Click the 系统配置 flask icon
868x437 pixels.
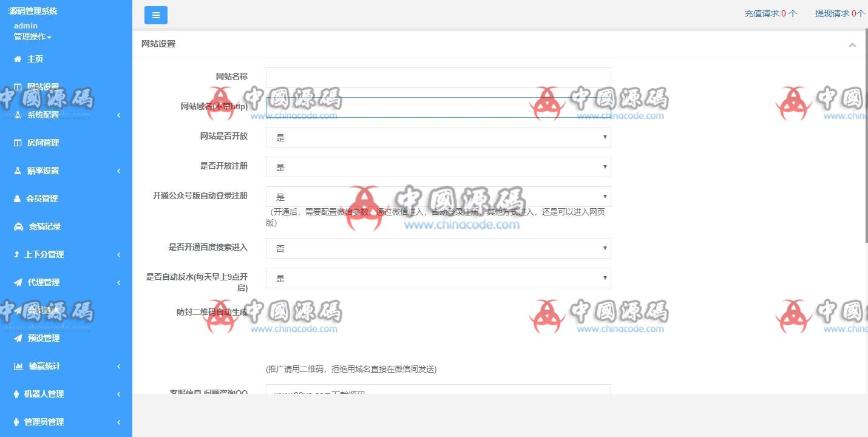[18, 115]
